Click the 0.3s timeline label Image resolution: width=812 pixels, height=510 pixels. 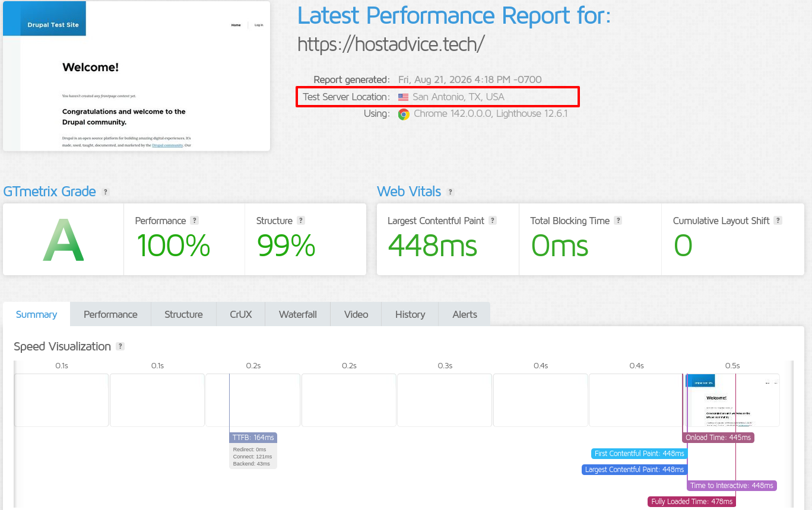point(445,366)
